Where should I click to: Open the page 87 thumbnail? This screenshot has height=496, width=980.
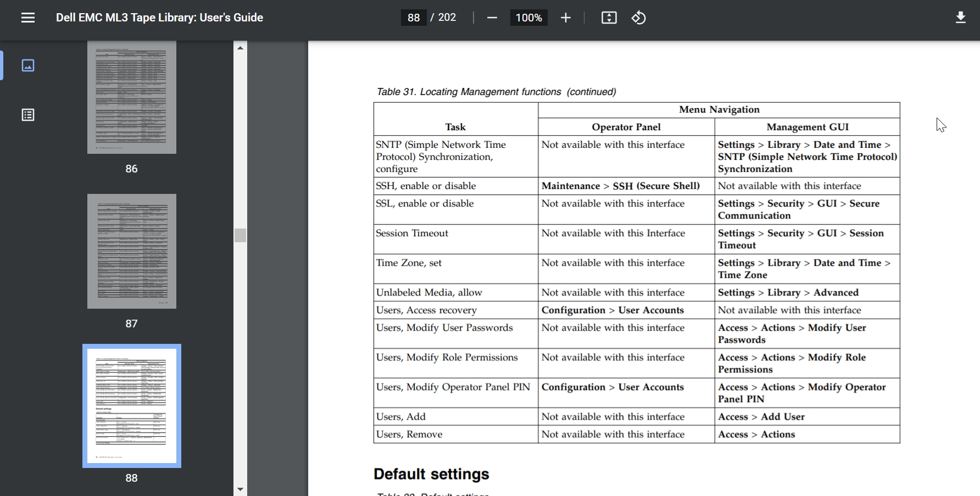pyautogui.click(x=131, y=251)
